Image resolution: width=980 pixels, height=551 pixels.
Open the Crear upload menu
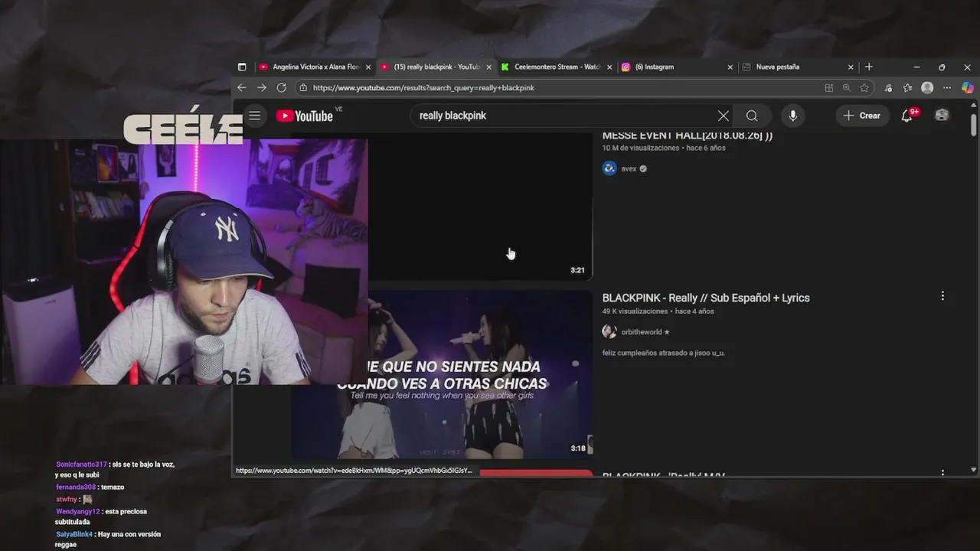coord(862,116)
